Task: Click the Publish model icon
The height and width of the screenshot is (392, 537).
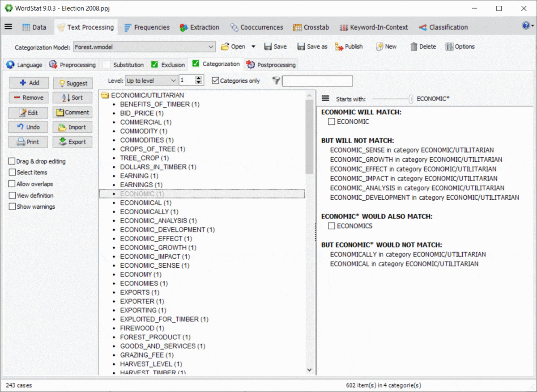Action: [339, 46]
